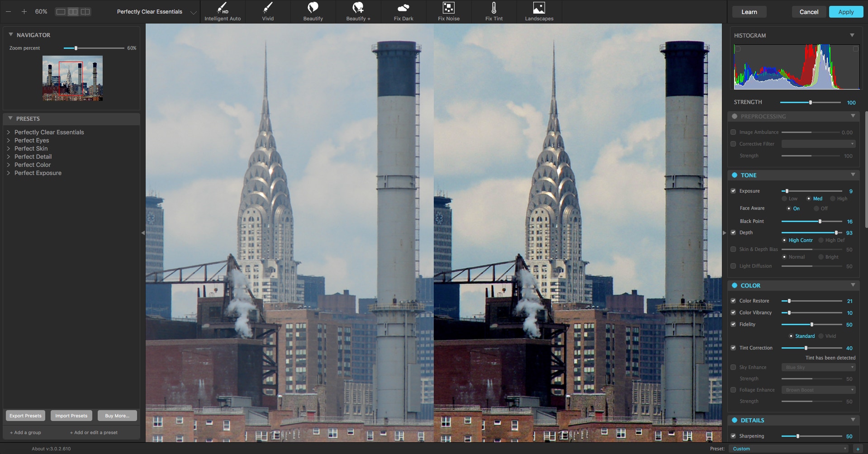Enable the Image Ambulance checkbox
The width and height of the screenshot is (868, 454).
(x=733, y=132)
